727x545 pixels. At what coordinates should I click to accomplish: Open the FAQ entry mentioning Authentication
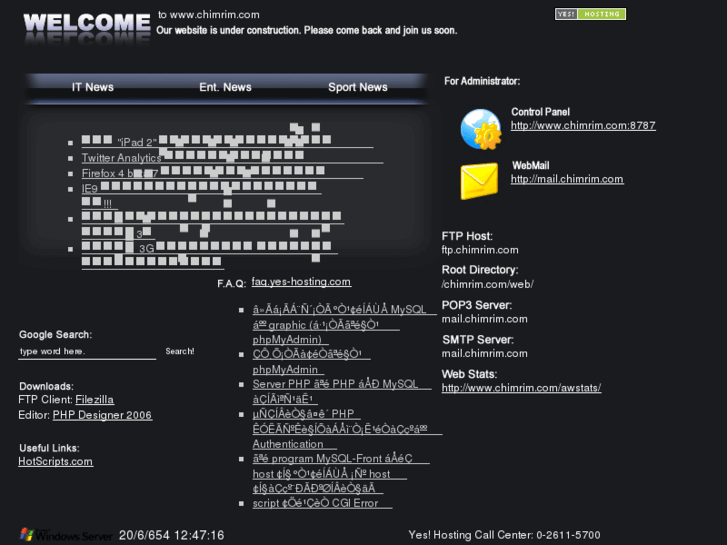coord(347,429)
